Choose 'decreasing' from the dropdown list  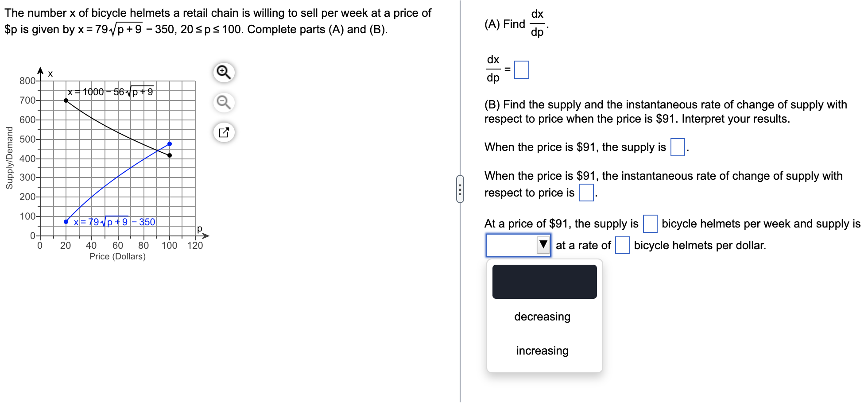tap(542, 316)
